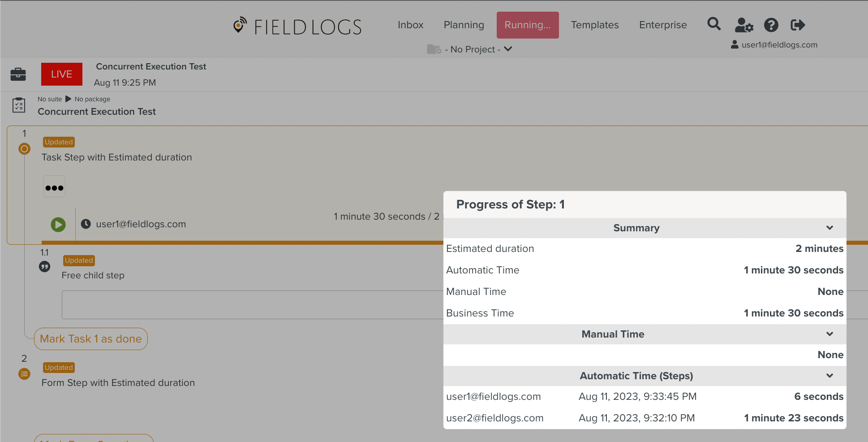Collapse the Summary section
This screenshot has width=868, height=442.
point(829,228)
